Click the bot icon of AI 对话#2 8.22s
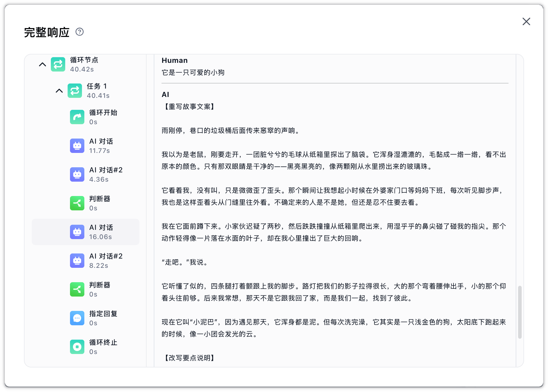 point(77,261)
